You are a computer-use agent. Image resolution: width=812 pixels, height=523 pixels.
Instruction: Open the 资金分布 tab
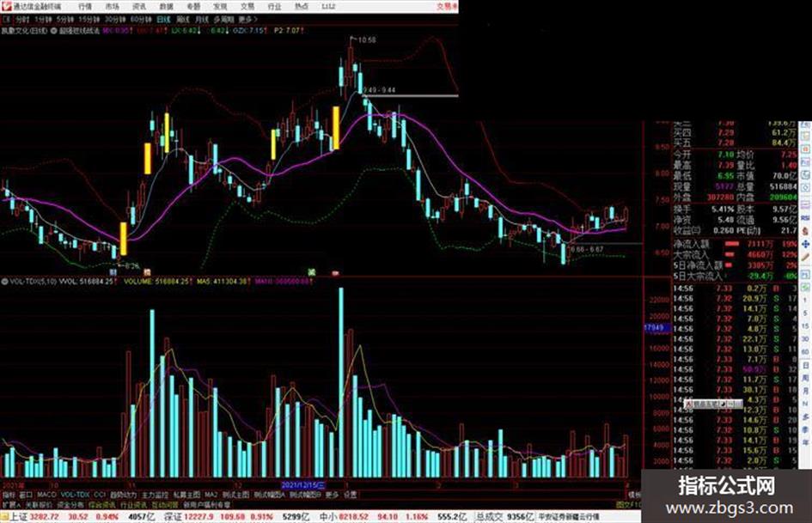[x=70, y=504]
